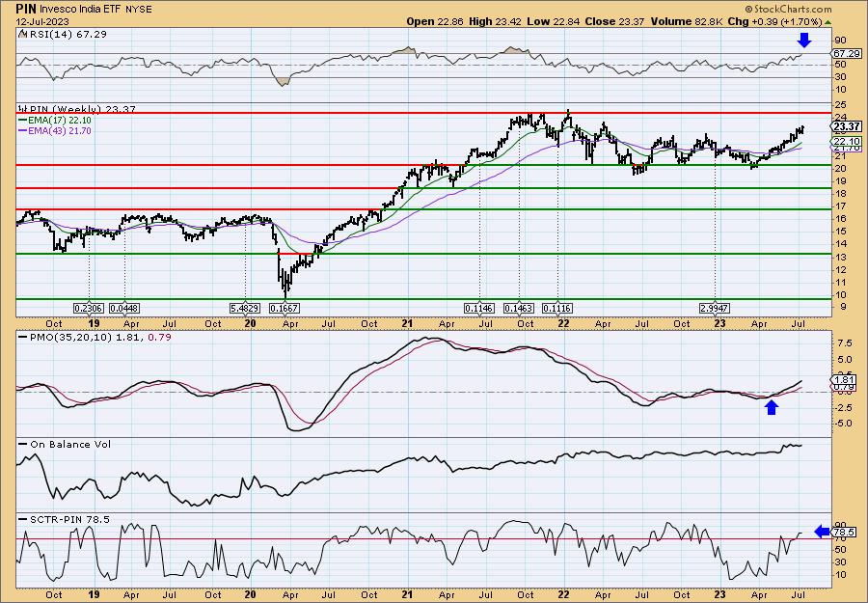This screenshot has height=603, width=868.
Task: Click the SCTR-PIN 78.5 panel label
Action: point(69,519)
